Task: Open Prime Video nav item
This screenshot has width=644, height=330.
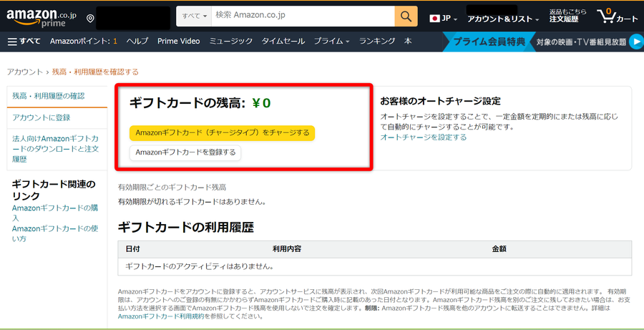Action: click(179, 41)
